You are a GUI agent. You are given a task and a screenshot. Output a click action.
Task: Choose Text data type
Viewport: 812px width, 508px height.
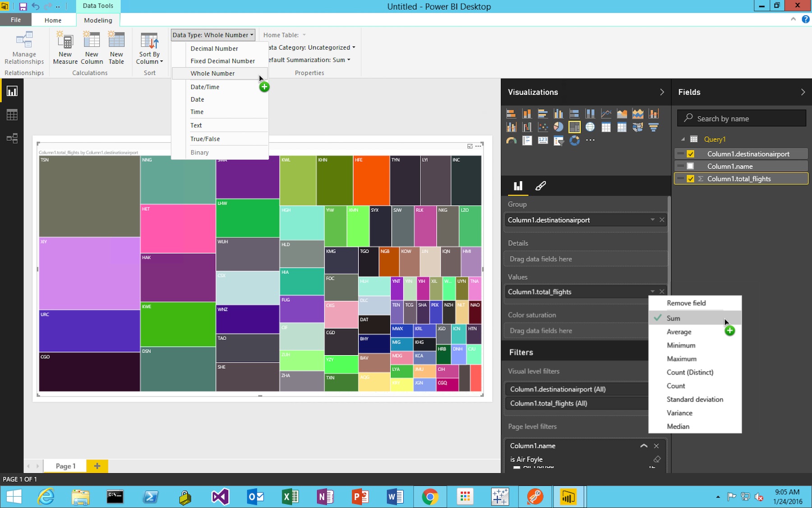pyautogui.click(x=196, y=125)
